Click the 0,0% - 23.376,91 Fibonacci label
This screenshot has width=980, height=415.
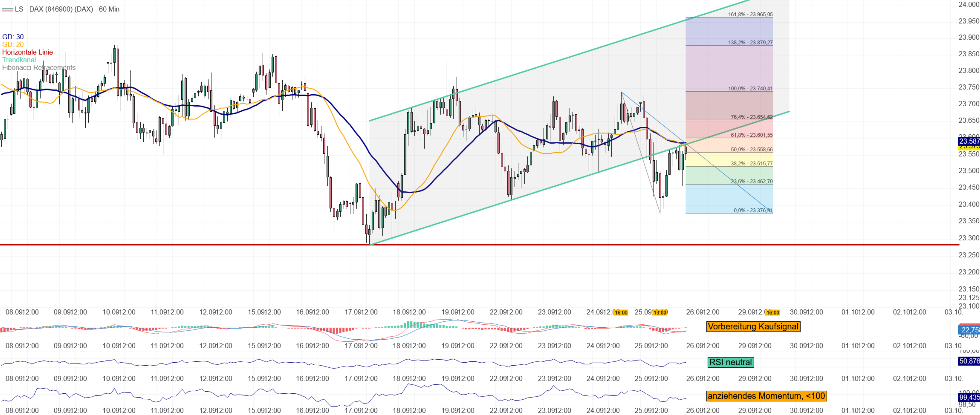(753, 210)
